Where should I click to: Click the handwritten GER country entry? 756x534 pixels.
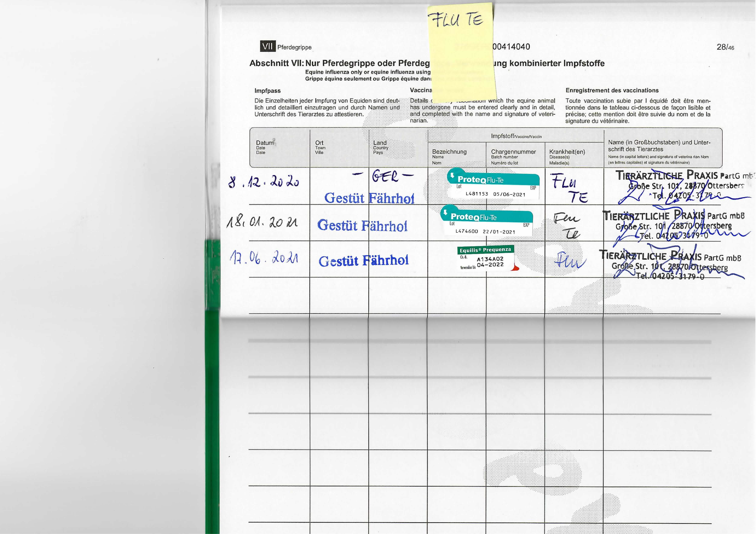(385, 176)
